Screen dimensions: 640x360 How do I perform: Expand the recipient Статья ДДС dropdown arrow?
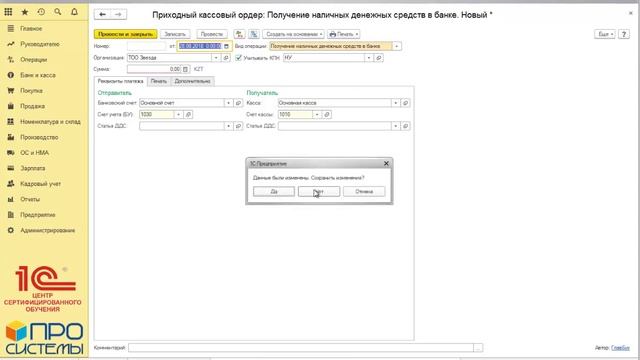click(396, 126)
